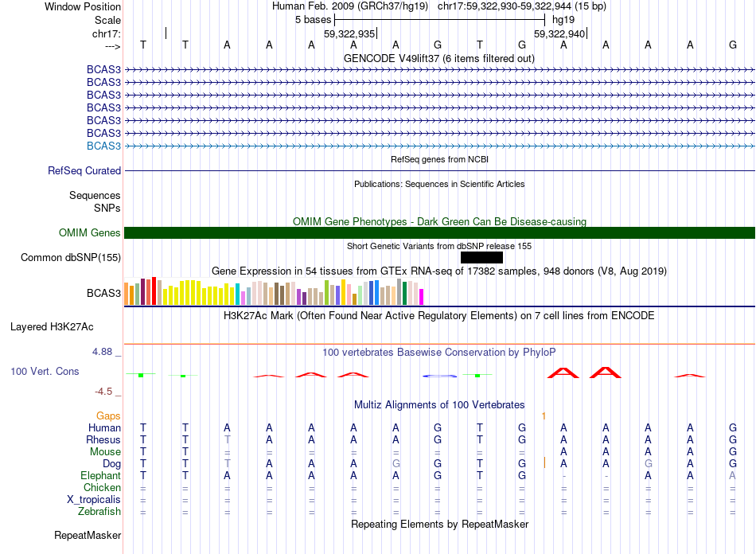The height and width of the screenshot is (554, 756).
Task: Click the GTEx Gene Expression track title
Action: [439, 271]
